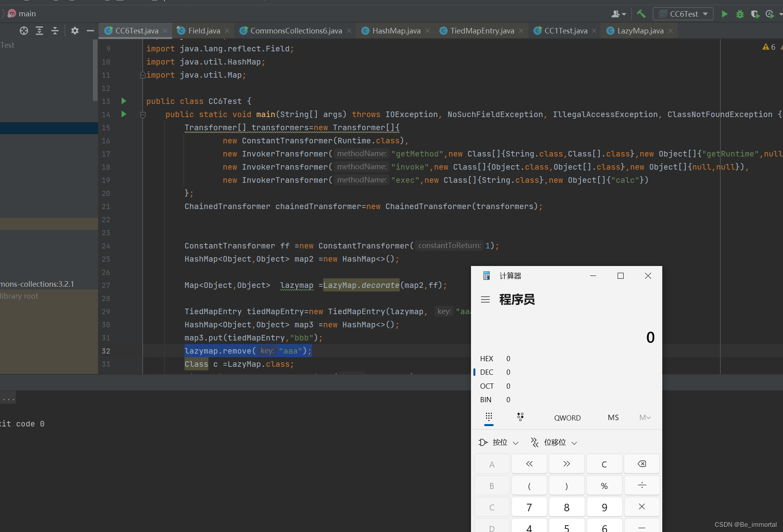This screenshot has height=532, width=783.
Task: Switch to the CC6Test.java tab
Action: pyautogui.click(x=136, y=31)
